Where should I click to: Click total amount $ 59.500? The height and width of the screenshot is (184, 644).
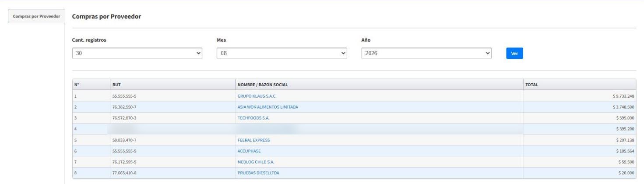[626, 162]
